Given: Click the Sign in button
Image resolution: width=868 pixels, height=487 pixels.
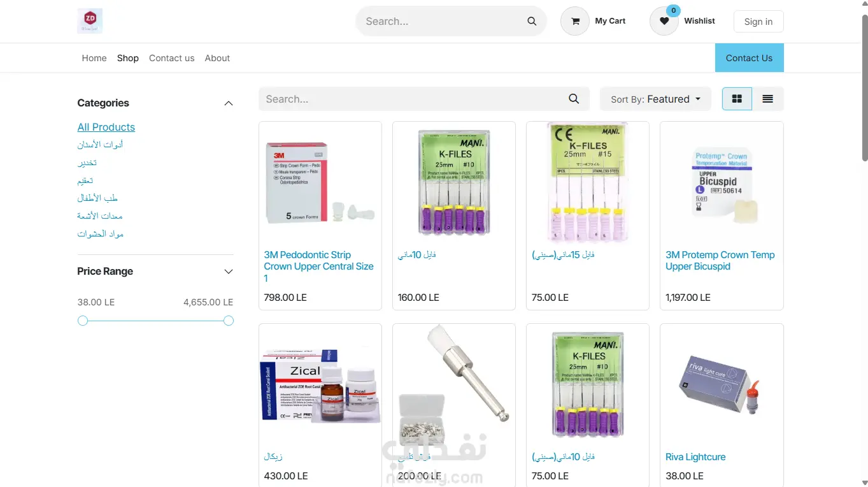Looking at the screenshot, I should pos(758,21).
